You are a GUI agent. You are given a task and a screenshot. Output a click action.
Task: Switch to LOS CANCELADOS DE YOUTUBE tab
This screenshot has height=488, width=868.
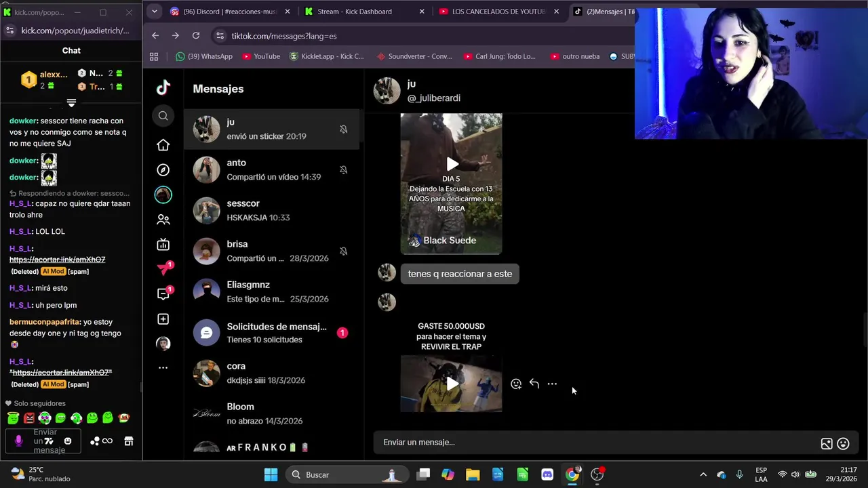pos(499,12)
